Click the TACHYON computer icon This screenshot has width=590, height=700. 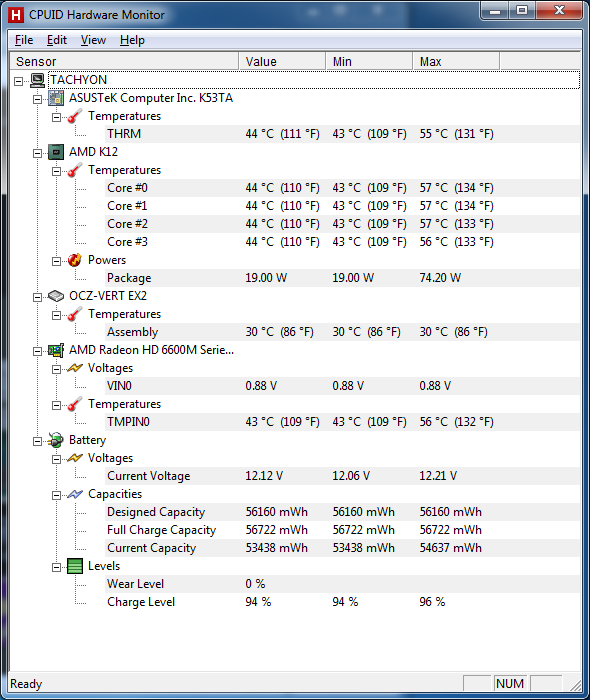pyautogui.click(x=37, y=80)
